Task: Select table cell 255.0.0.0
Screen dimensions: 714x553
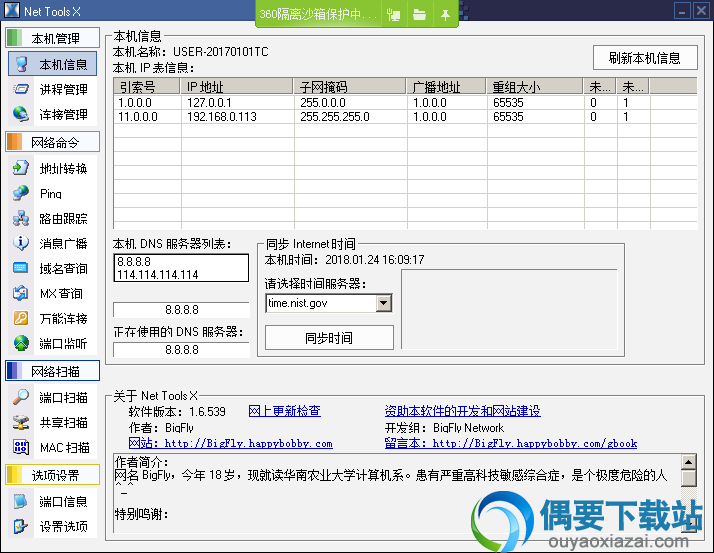Action: click(x=323, y=102)
